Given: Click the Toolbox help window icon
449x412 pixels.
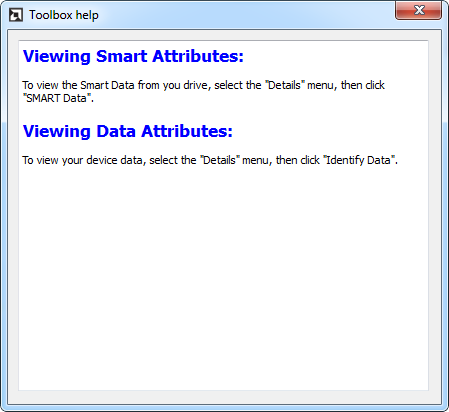Looking at the screenshot, I should coord(15,15).
